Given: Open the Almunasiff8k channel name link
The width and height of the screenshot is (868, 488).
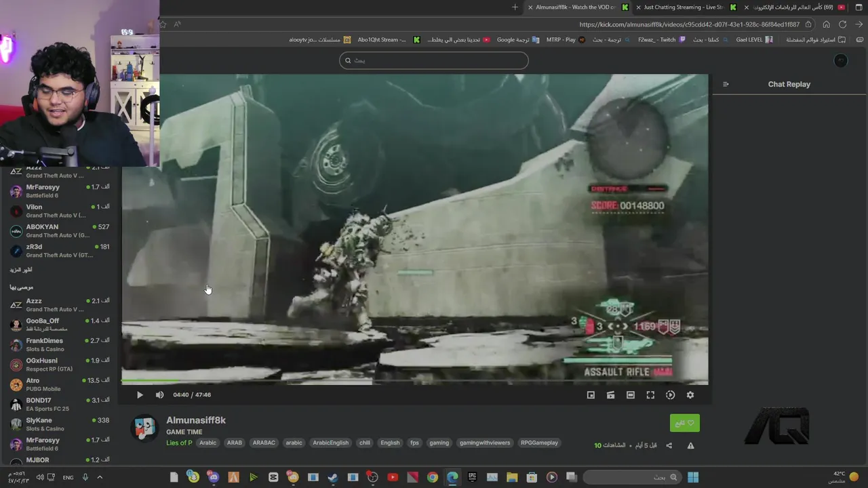Looking at the screenshot, I should pyautogui.click(x=196, y=420).
